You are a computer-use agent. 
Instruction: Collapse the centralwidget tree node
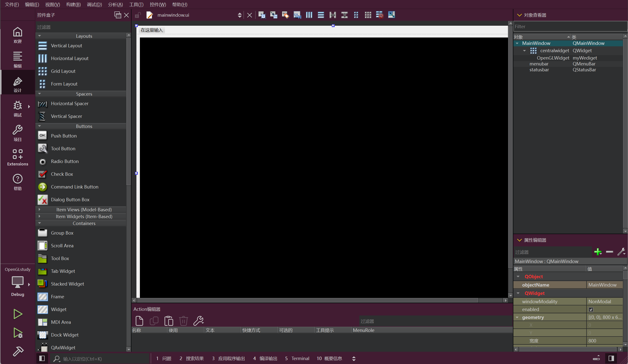(524, 50)
